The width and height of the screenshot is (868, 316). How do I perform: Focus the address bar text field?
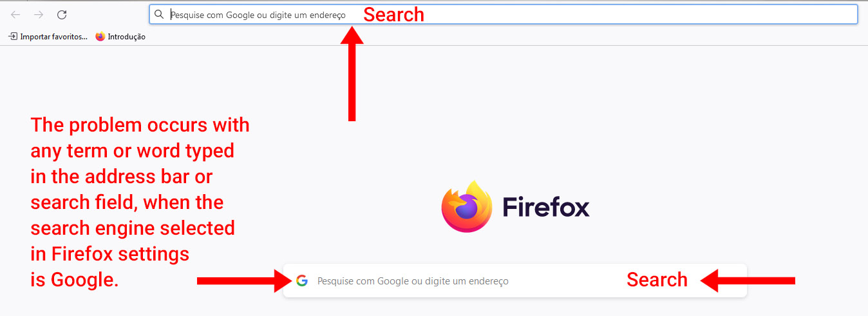click(504, 14)
